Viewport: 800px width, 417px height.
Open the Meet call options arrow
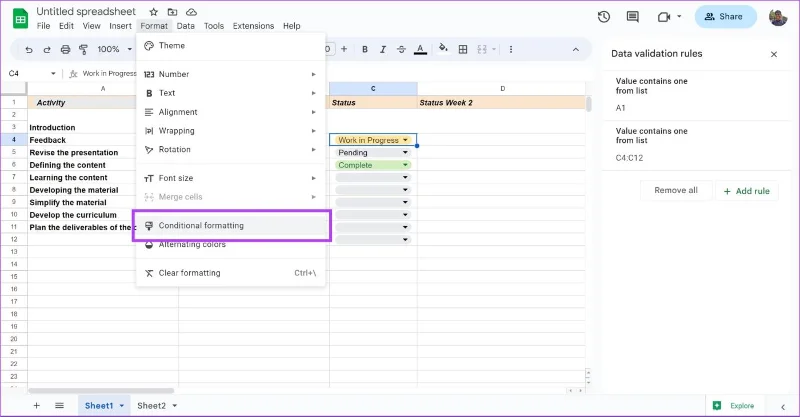(x=679, y=16)
